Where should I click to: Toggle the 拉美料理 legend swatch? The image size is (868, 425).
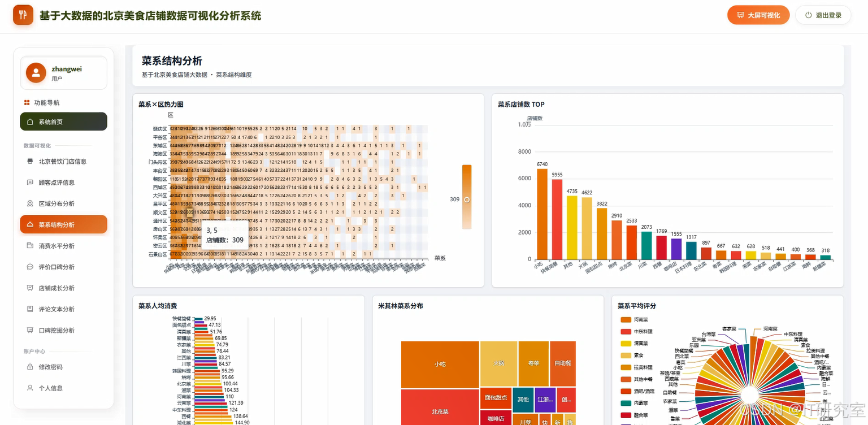(x=626, y=367)
